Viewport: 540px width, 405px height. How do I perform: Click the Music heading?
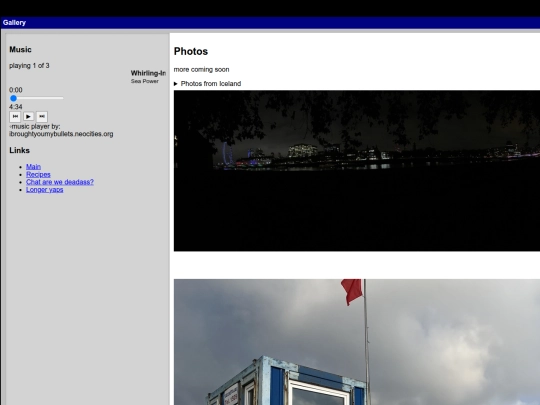pyautogui.click(x=20, y=50)
